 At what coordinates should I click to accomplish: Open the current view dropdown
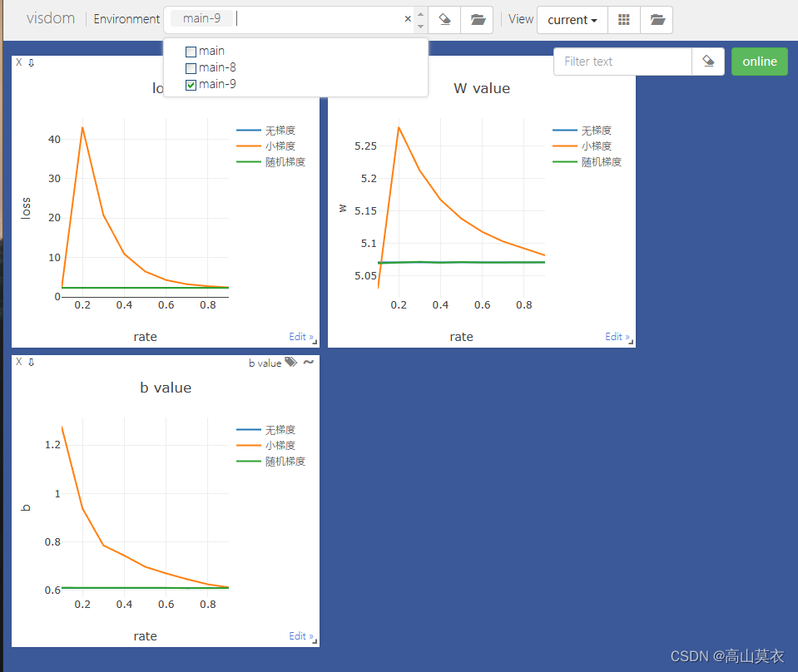tap(572, 20)
